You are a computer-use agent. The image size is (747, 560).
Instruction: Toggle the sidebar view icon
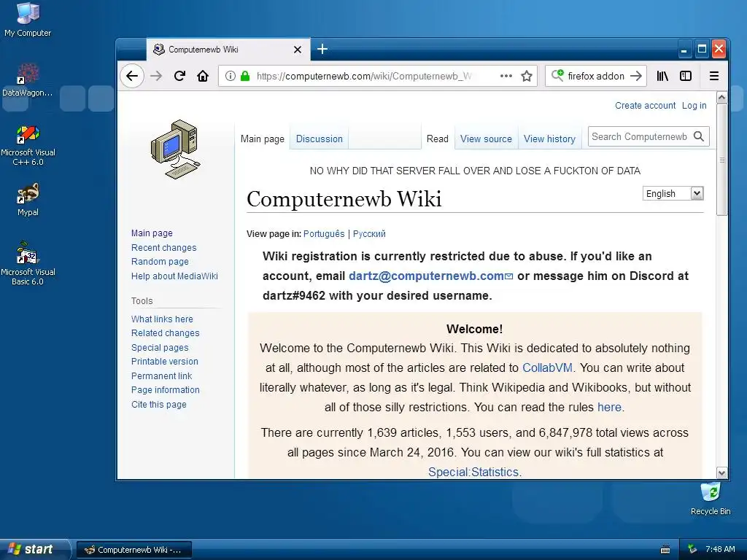point(686,76)
